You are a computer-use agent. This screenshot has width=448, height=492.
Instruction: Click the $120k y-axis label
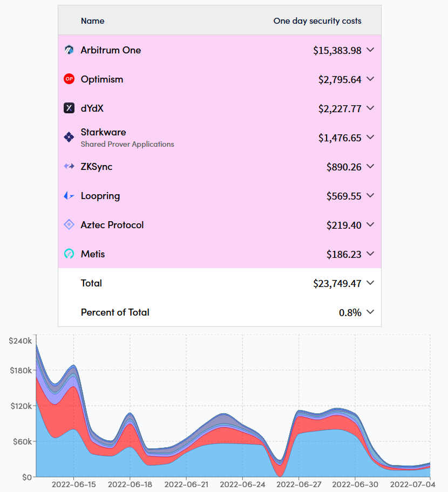pos(22,406)
